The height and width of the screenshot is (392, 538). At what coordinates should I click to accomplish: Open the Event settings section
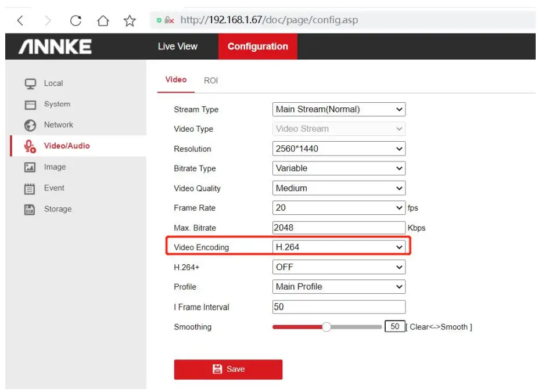(54, 188)
